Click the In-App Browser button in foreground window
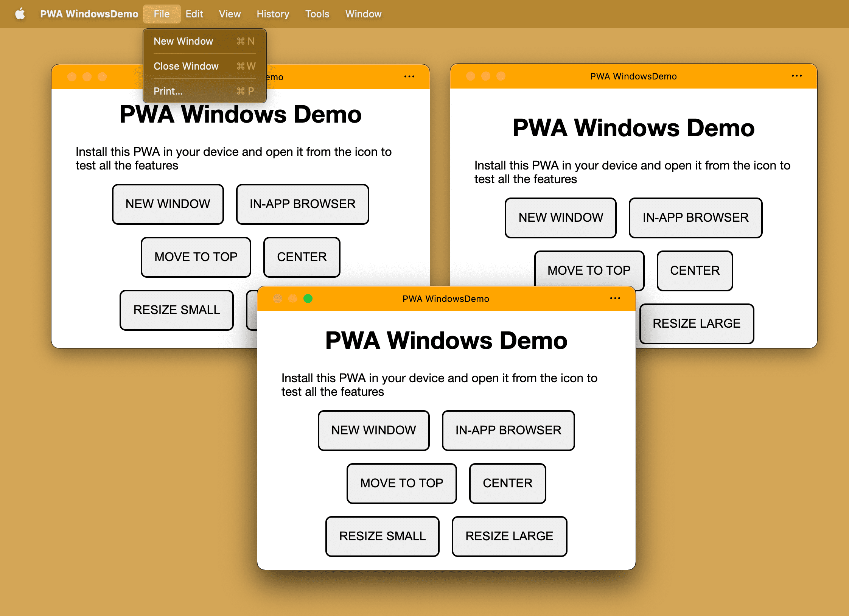849x616 pixels. [508, 429]
